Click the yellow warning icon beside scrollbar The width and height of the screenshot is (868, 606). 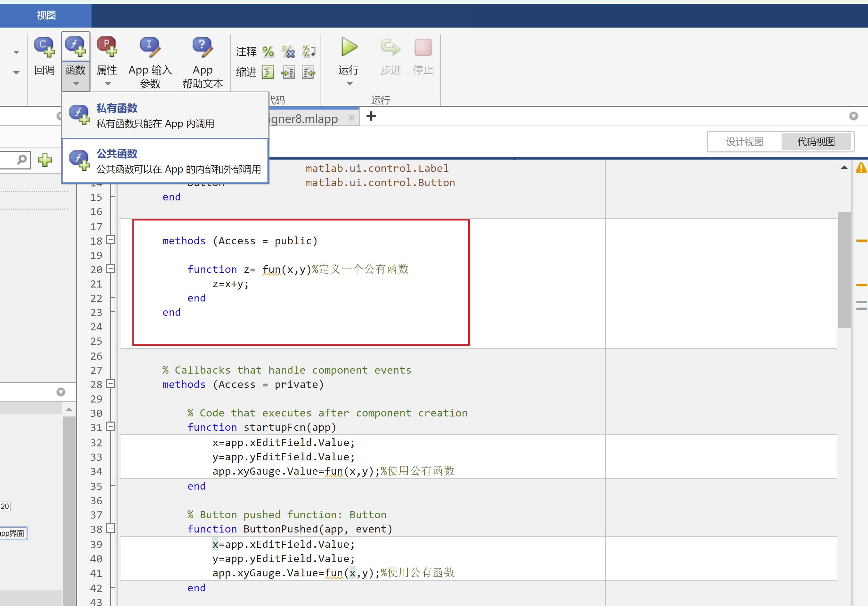pos(861,167)
